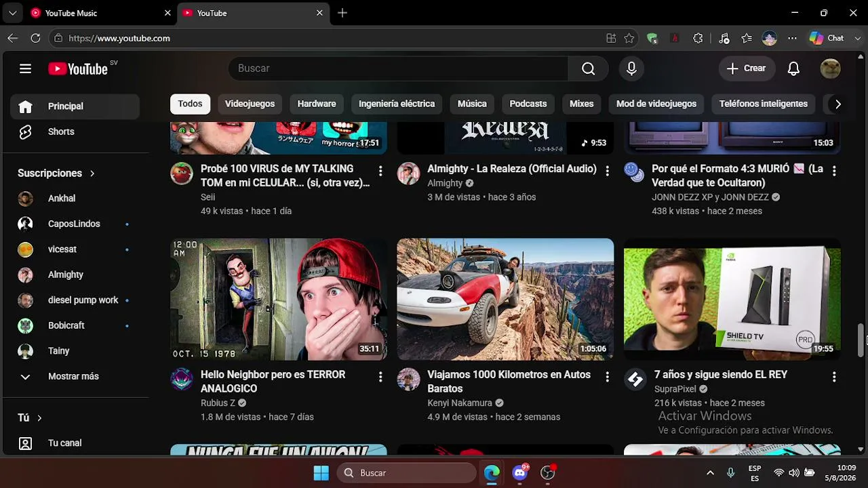Screen dimensions: 868x488
Task: Select the Videojuegos filter chip
Action: click(x=250, y=104)
